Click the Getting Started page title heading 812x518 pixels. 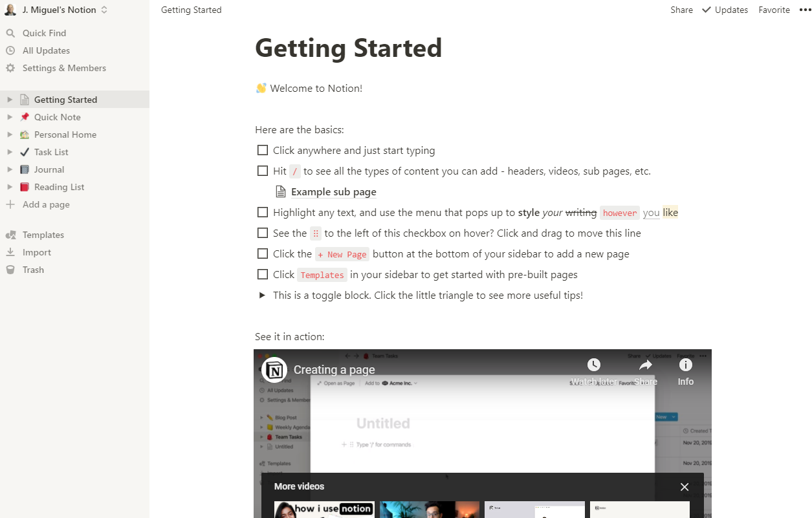click(x=348, y=48)
